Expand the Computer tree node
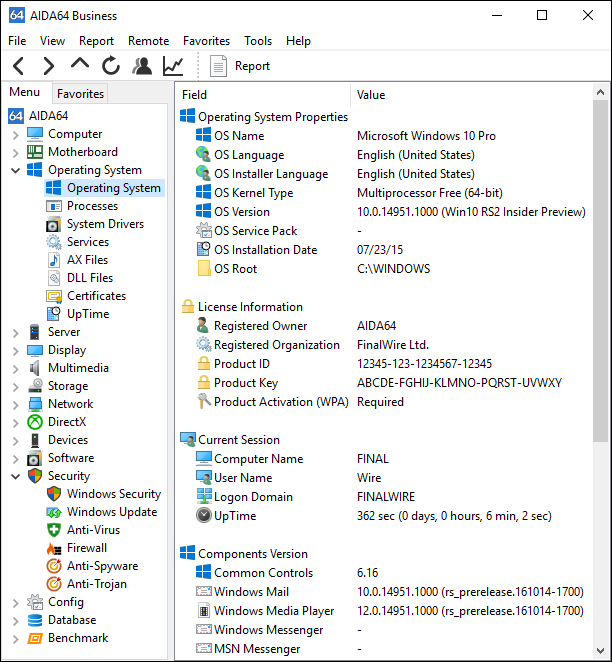 pyautogui.click(x=15, y=134)
